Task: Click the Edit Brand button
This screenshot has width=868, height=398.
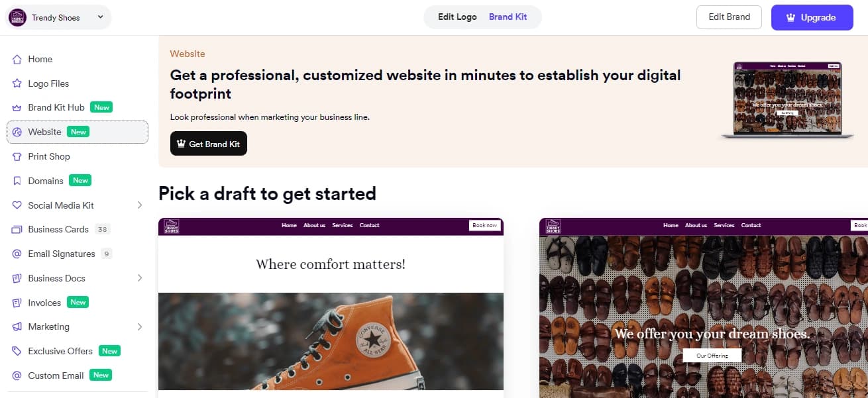Action: 729,17
